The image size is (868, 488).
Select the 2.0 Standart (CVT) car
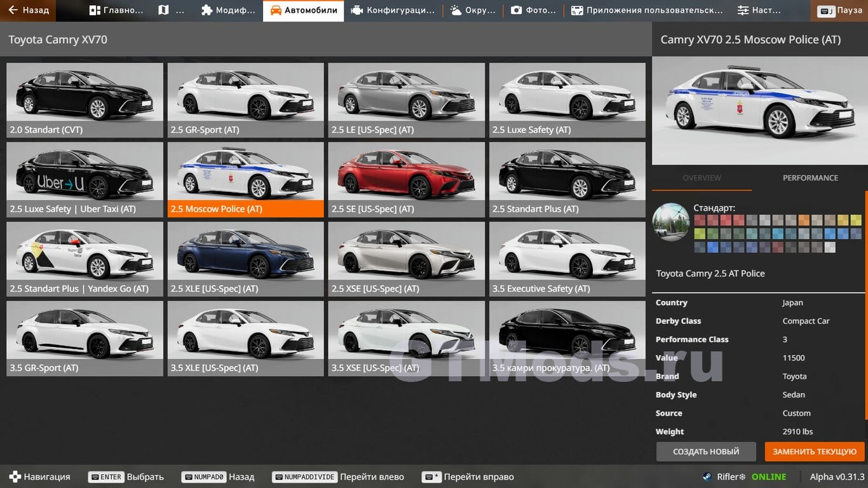[x=85, y=100]
